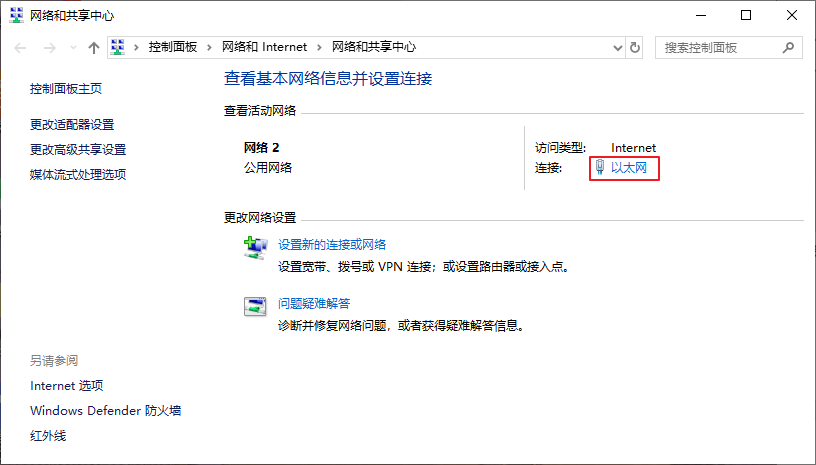
Task: Click the icon beside 设置新的连接或网络
Action: click(x=255, y=247)
